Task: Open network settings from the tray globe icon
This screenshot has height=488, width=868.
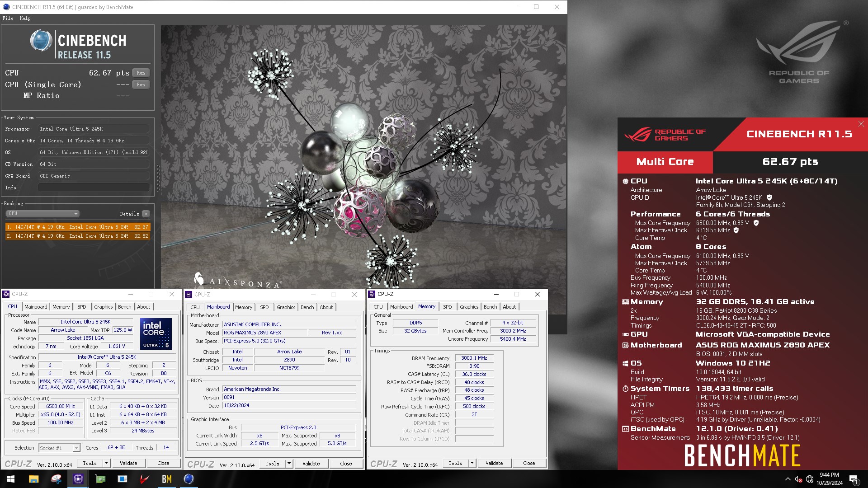Action: tap(810, 479)
